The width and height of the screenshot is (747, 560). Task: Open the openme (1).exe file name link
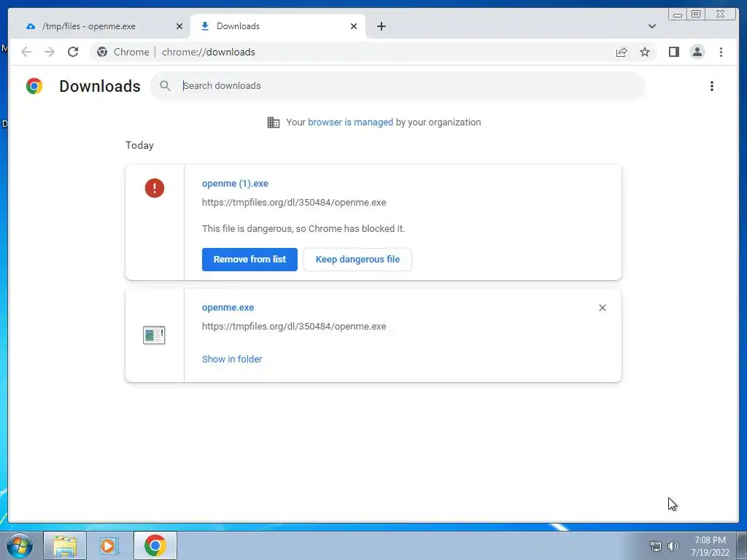pyautogui.click(x=235, y=183)
